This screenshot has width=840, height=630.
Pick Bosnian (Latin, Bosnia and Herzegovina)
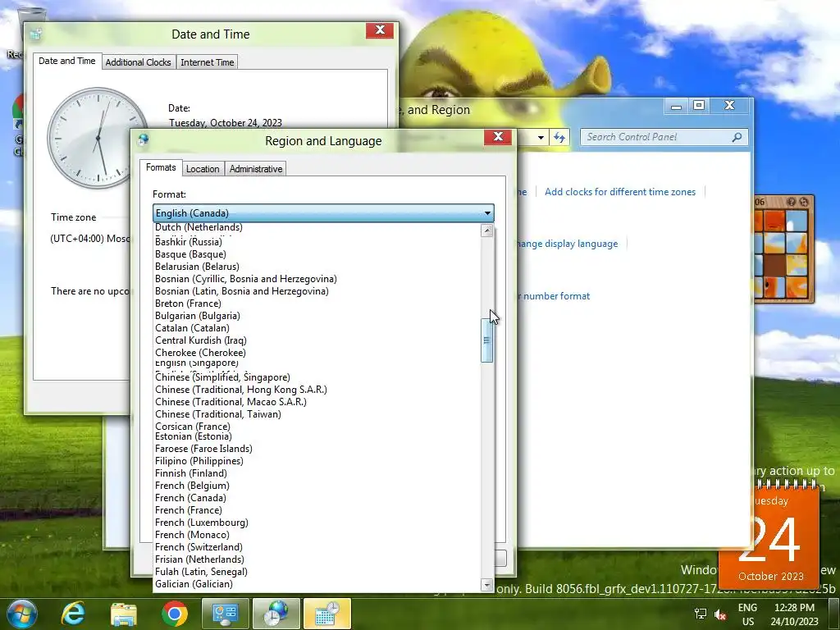tap(242, 291)
